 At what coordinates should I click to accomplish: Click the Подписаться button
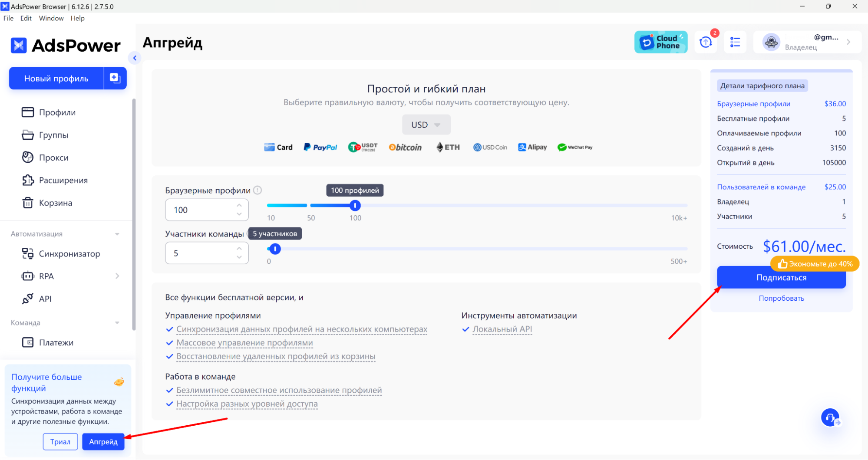[x=781, y=277]
